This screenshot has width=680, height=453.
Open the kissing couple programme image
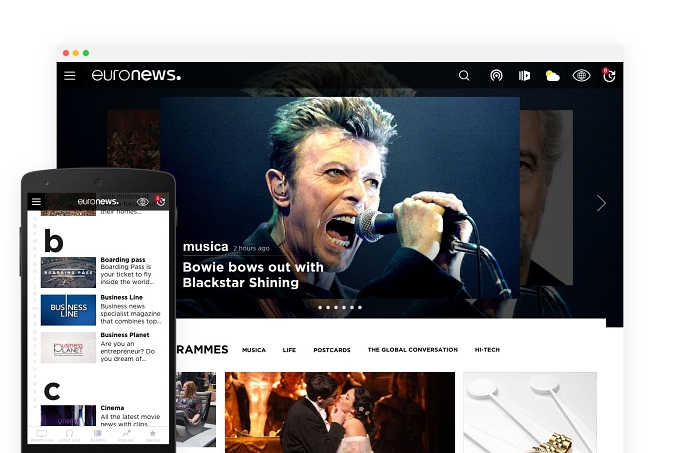tap(340, 412)
